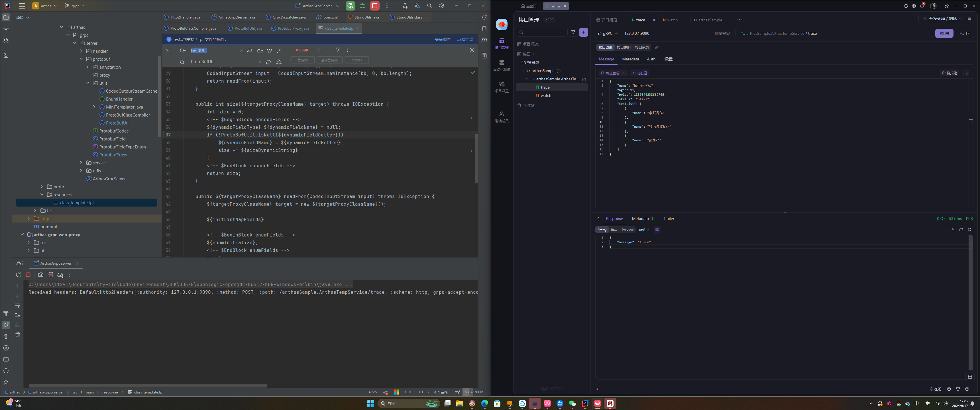Open the Problems tool window
Image resolution: width=980 pixels, height=410 pixels.
pyautogui.click(x=6, y=371)
